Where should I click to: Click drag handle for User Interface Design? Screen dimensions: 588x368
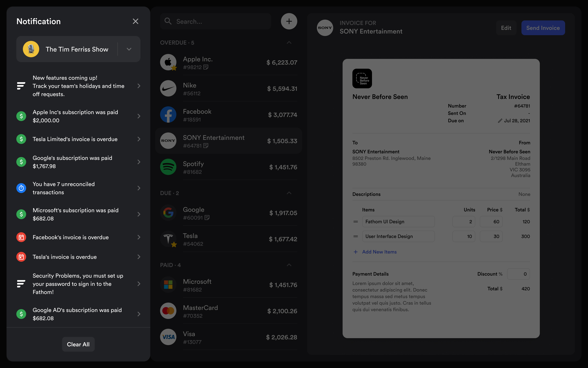[355, 236]
